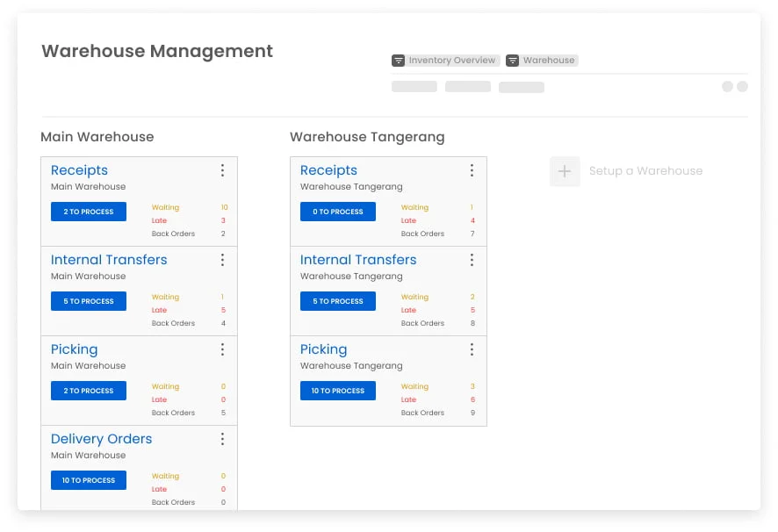Click 2 TO PROCESS in Main Warehouse Receipts
The height and width of the screenshot is (532, 778).
point(89,212)
